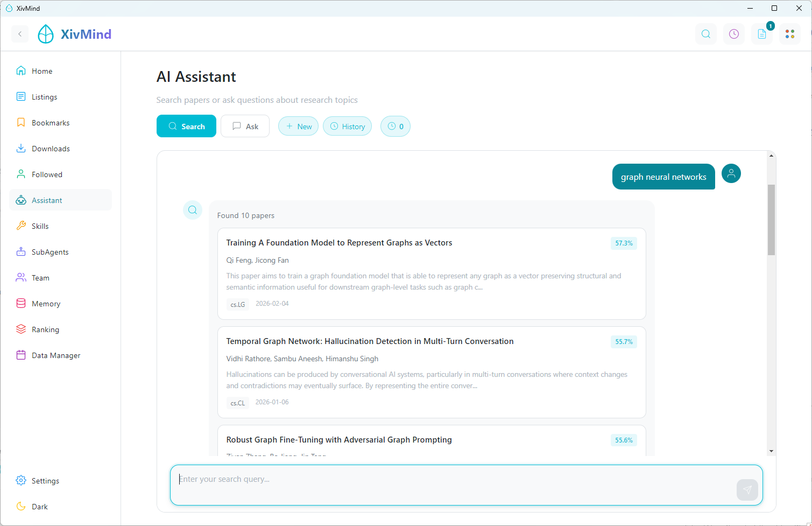
Task: Open the document icon with badge 1
Action: pos(762,34)
